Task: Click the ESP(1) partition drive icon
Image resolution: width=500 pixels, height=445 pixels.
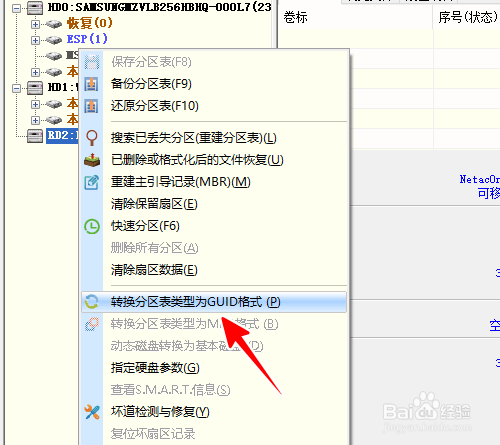Action: (54, 40)
